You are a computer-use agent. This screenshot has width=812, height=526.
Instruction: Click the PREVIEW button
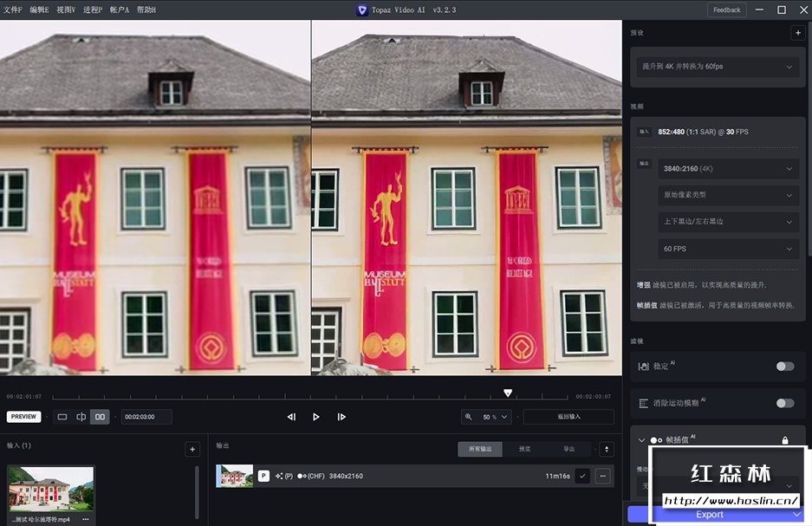coord(23,417)
